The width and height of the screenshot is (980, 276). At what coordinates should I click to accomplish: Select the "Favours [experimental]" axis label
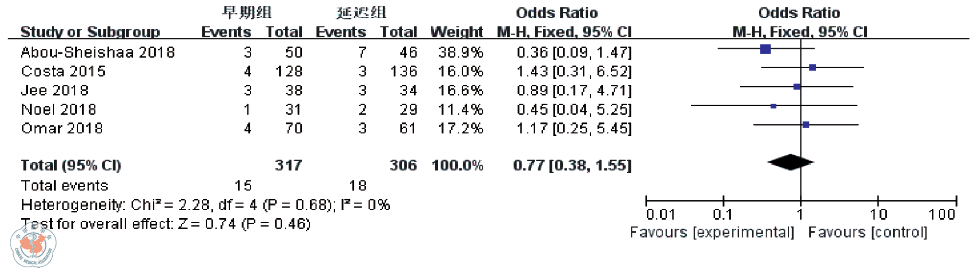[x=712, y=232]
